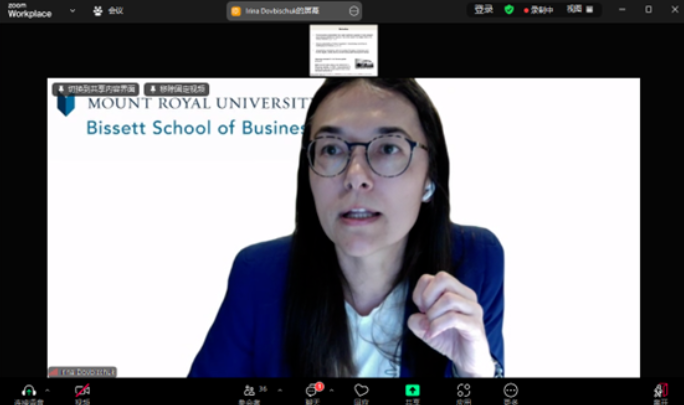Open the View (视图) menu
684x405 pixels.
coord(579,10)
